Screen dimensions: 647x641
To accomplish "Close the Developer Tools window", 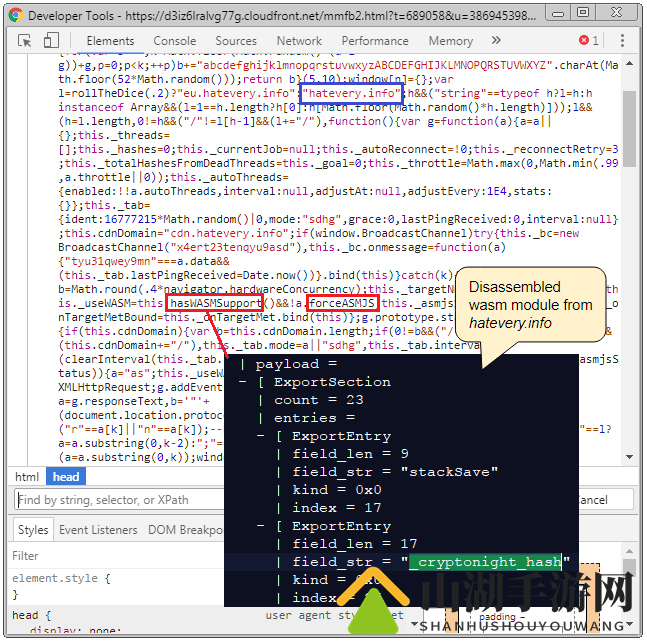I will pyautogui.click(x=616, y=13).
